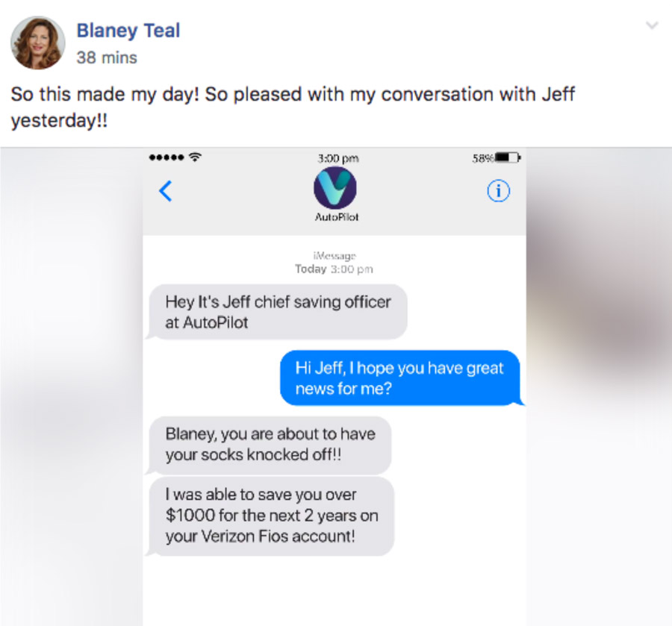This screenshot has height=626, width=672.
Task: Click the 58% battery percentage text
Action: [483, 158]
